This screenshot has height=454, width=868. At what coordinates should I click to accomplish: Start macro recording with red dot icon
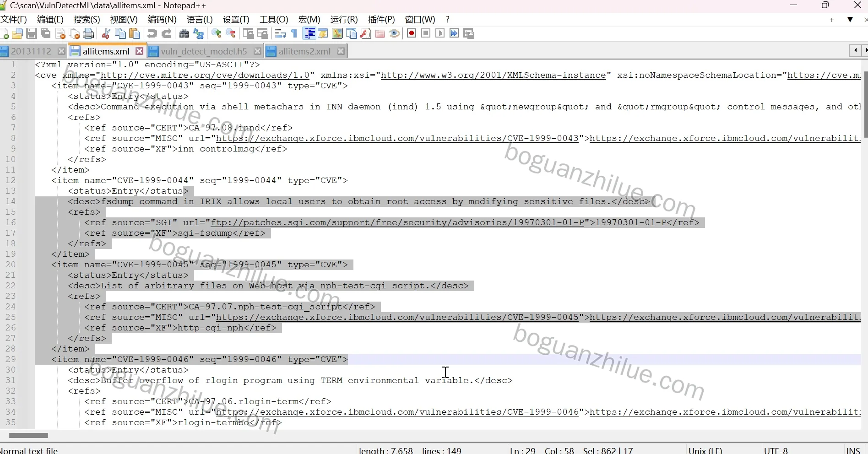(412, 33)
